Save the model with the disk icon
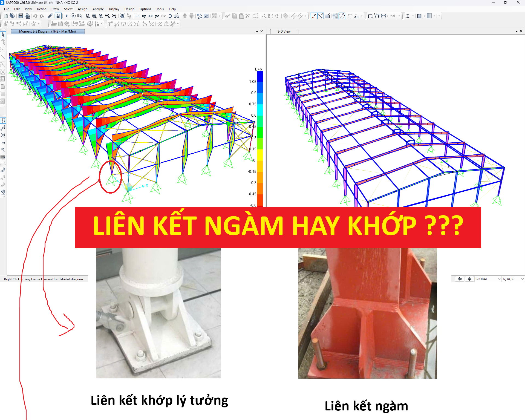The image size is (525, 420). (x=21, y=16)
